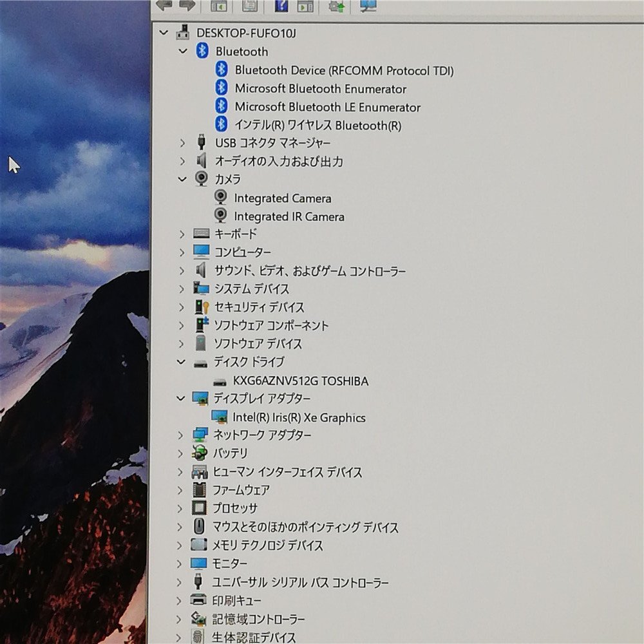Click the blue Help question-mark icon
644x644 pixels.
(x=281, y=5)
